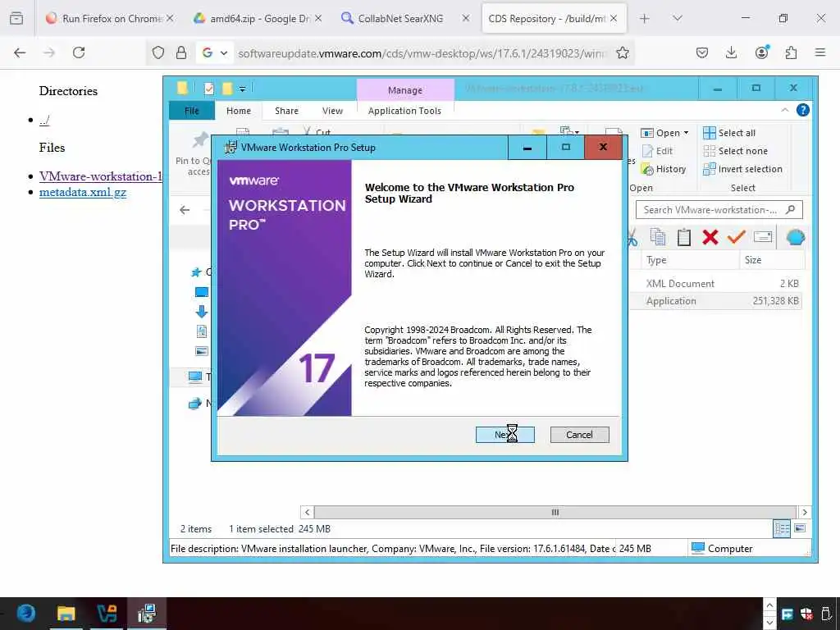Image resolution: width=840 pixels, height=630 pixels.
Task: Open the Firefox extensions icon
Action: pyautogui.click(x=791, y=52)
